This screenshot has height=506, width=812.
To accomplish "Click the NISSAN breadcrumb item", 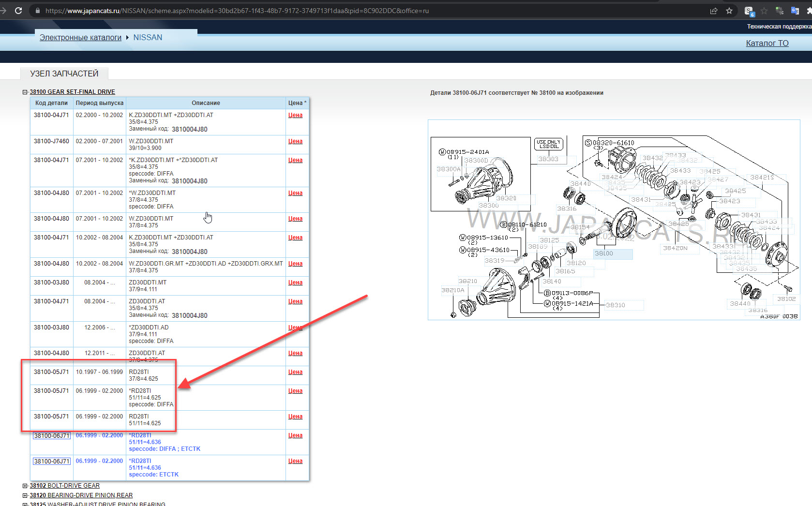I will (148, 37).
